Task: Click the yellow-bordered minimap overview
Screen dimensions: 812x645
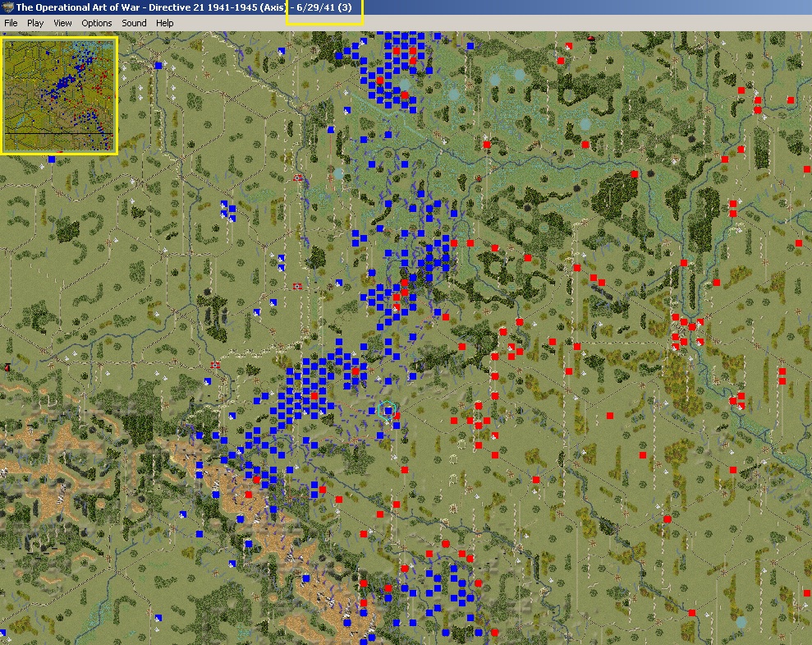Action: coord(59,94)
